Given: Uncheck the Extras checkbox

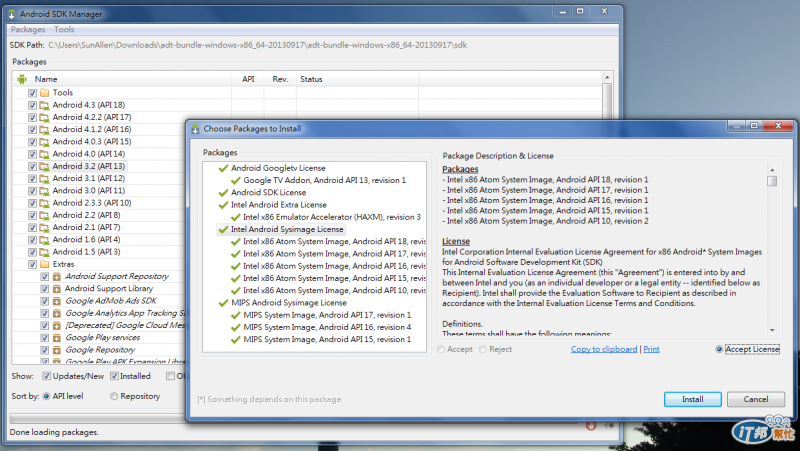Looking at the screenshot, I should [x=33, y=264].
